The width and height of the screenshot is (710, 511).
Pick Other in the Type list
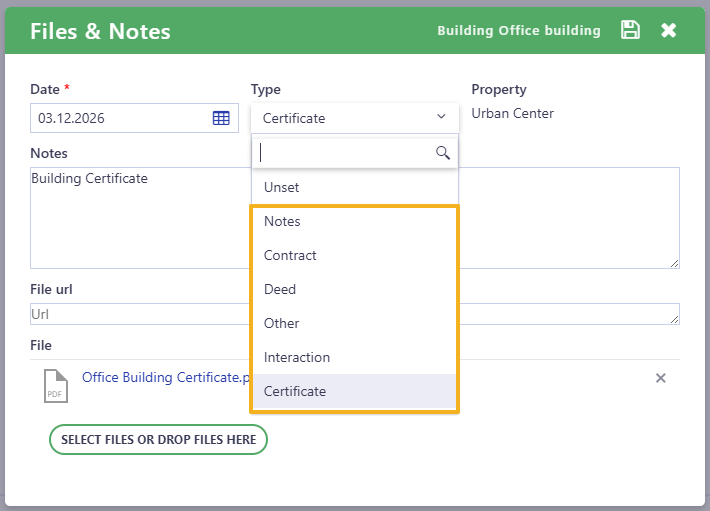(x=355, y=323)
